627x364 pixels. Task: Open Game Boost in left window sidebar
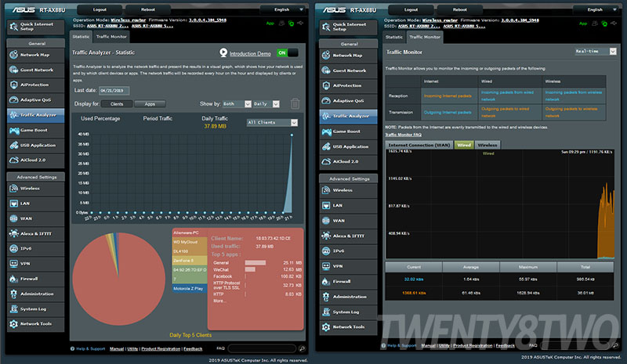pos(35,130)
